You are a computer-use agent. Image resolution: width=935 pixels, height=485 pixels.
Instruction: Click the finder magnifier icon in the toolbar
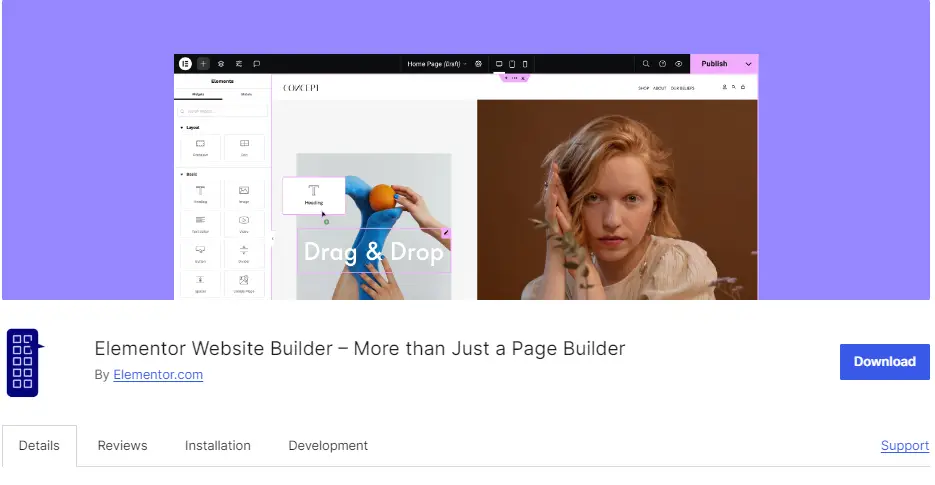coord(646,64)
